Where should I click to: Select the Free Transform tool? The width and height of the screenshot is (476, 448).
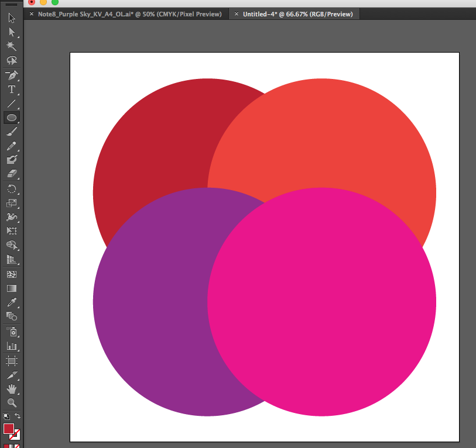12,231
